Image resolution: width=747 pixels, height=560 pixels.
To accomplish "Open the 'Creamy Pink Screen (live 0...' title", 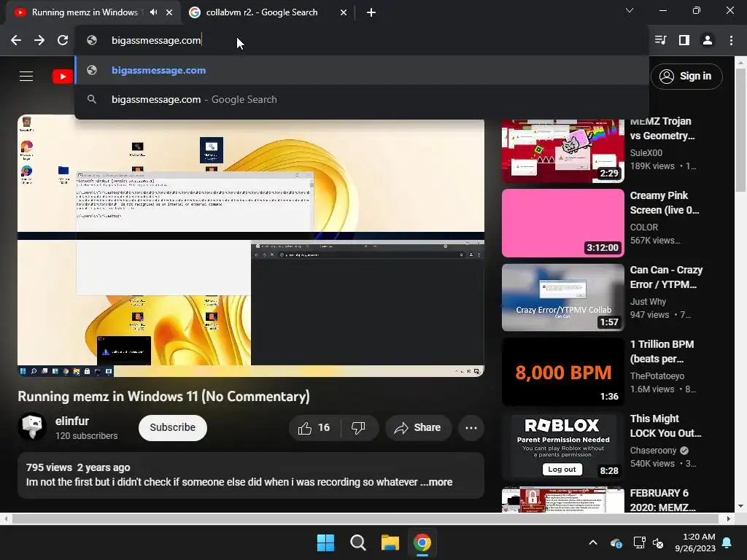I will coord(664,203).
